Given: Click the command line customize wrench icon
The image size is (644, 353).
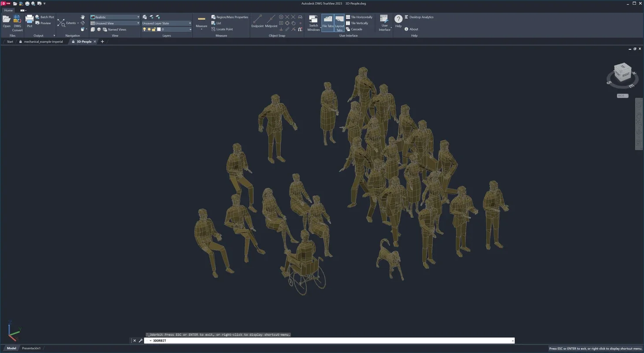Looking at the screenshot, I should pyautogui.click(x=141, y=341).
